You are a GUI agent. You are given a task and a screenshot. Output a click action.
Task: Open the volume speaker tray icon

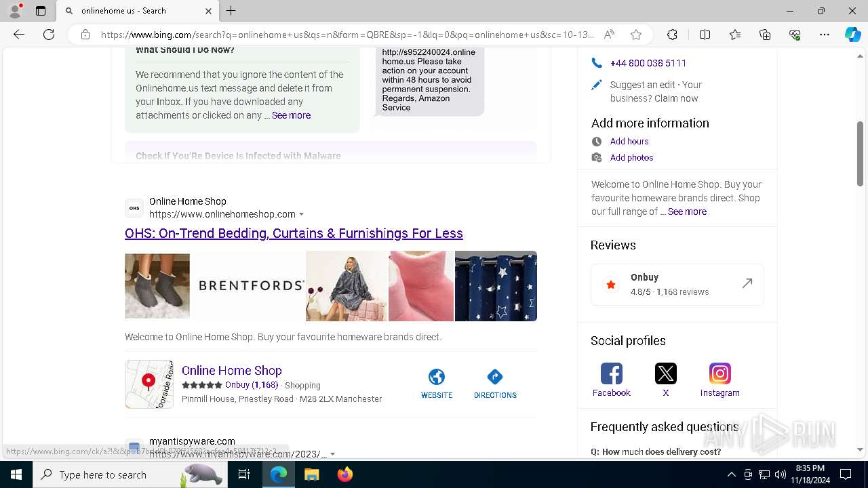[x=781, y=474]
